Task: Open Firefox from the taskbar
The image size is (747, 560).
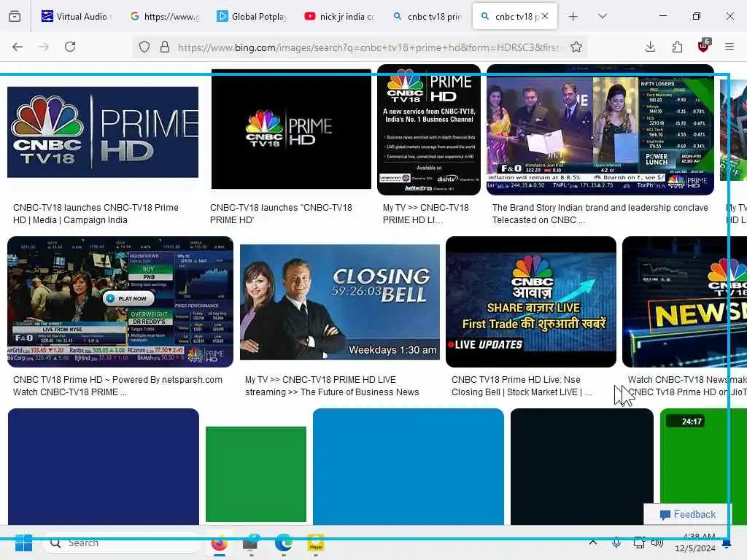Action: point(219,542)
